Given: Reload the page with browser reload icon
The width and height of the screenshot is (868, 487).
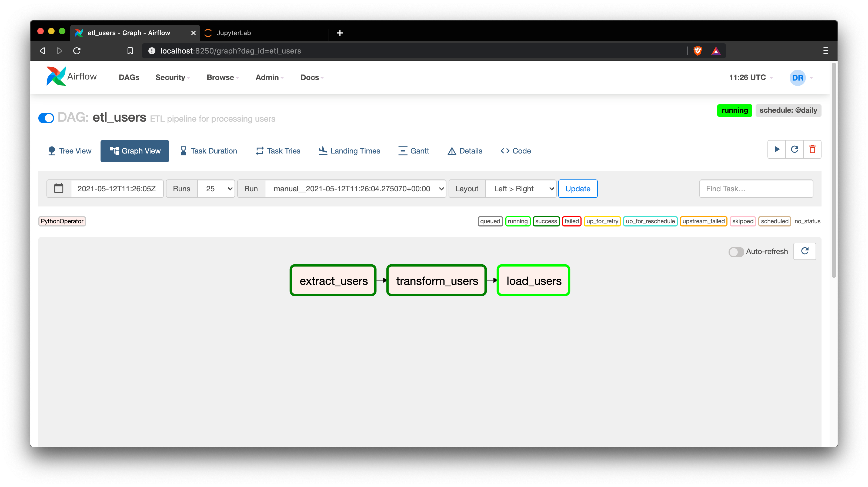Looking at the screenshot, I should point(77,51).
